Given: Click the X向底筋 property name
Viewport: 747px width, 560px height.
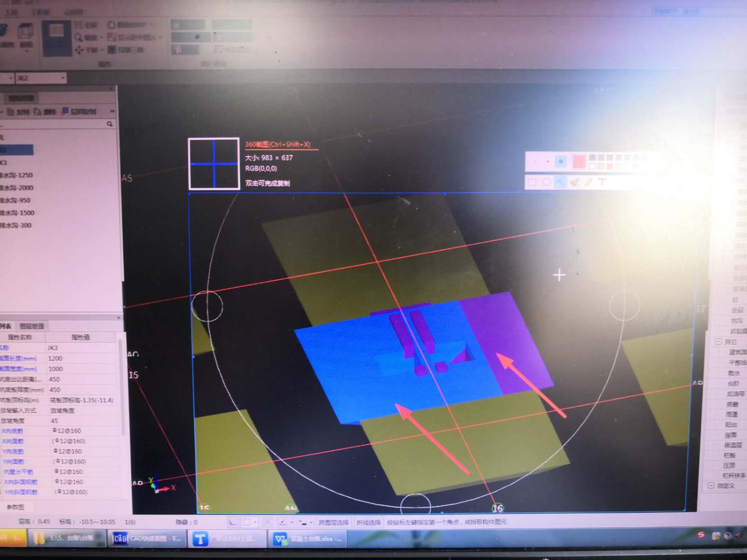Looking at the screenshot, I should pyautogui.click(x=12, y=431).
